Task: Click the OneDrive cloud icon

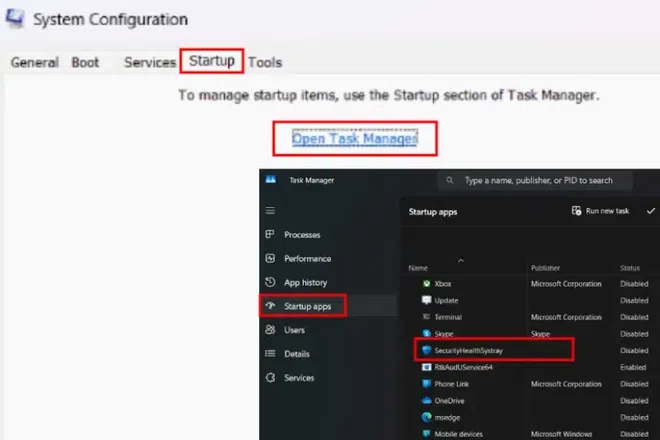Action: 426,401
